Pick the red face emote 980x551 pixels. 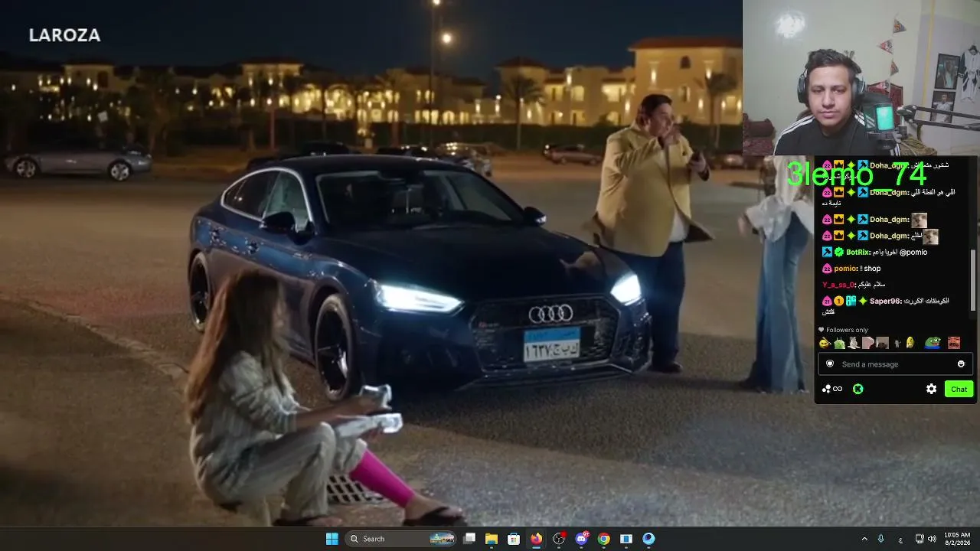coord(953,343)
